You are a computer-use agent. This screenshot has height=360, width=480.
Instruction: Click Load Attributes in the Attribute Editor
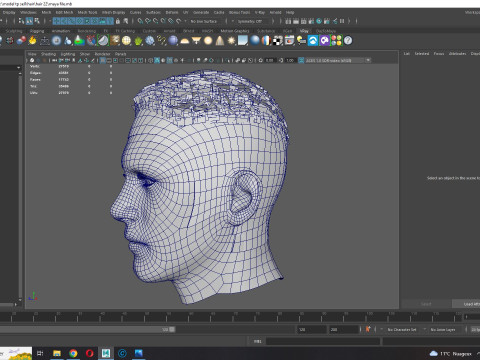[x=466, y=304]
